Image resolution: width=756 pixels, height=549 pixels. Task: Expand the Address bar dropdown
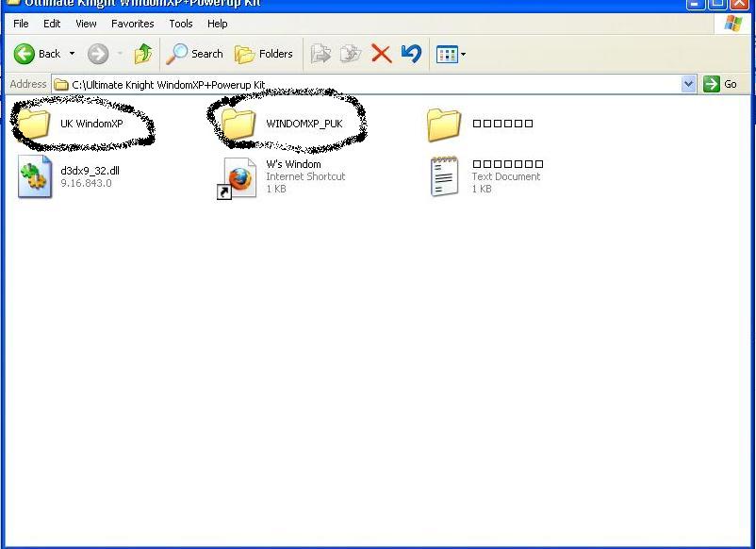coord(688,84)
